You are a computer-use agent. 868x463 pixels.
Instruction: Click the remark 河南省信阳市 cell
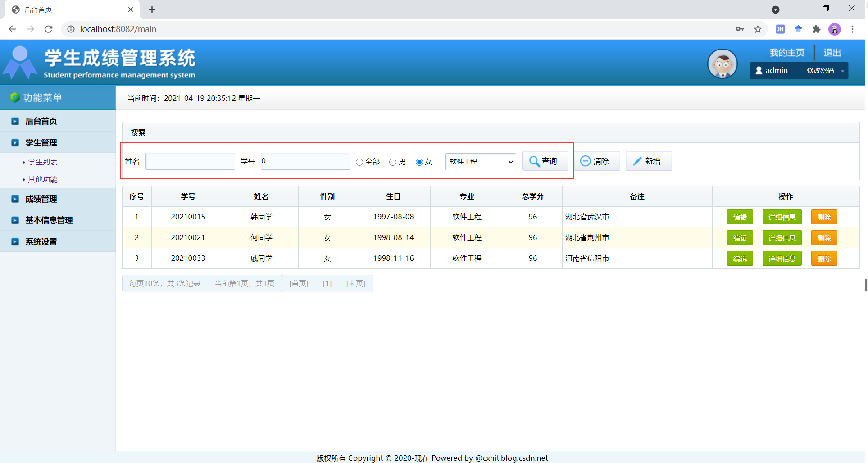pos(637,258)
